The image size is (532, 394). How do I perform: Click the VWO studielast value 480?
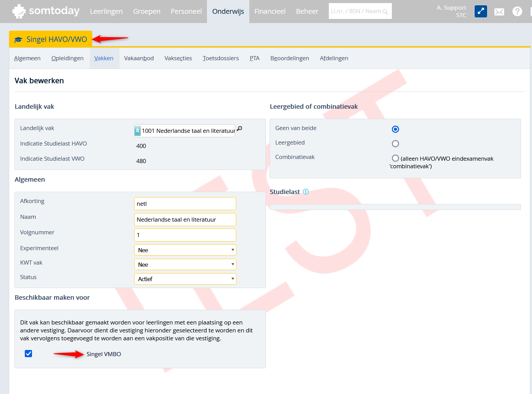click(x=141, y=161)
